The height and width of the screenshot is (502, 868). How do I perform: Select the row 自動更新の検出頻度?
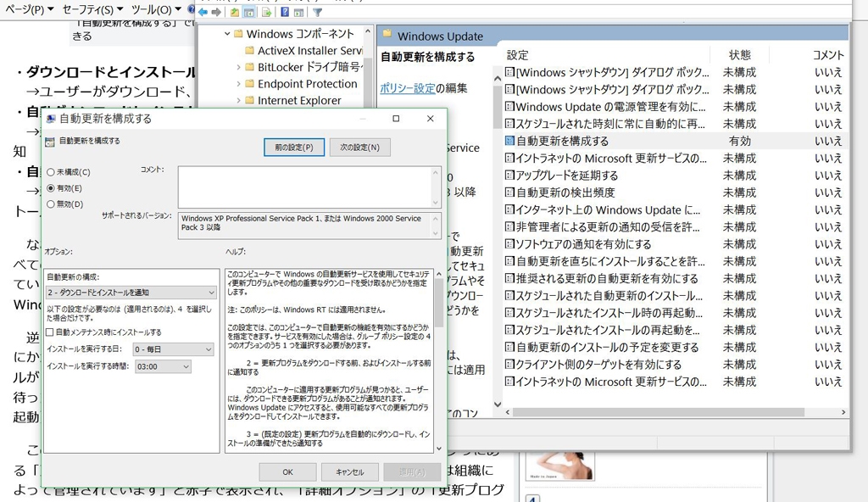coord(676,192)
